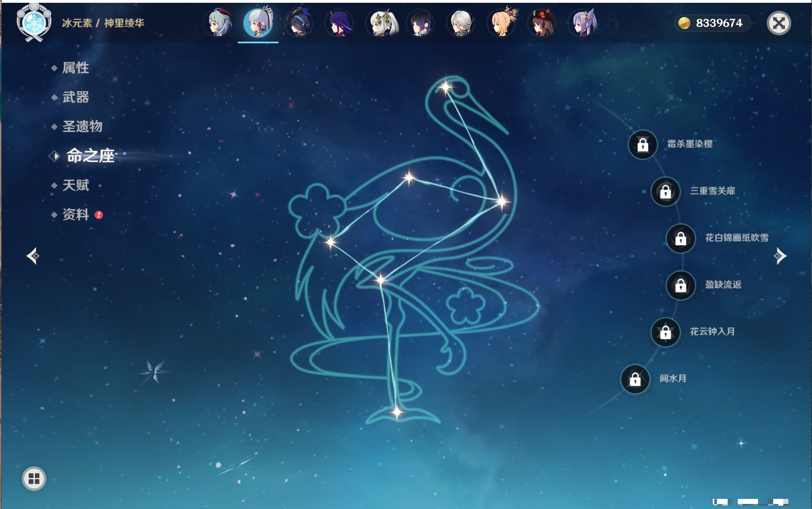The image size is (812, 509).
Task: Open the 资料 menu entry
Action: click(76, 214)
